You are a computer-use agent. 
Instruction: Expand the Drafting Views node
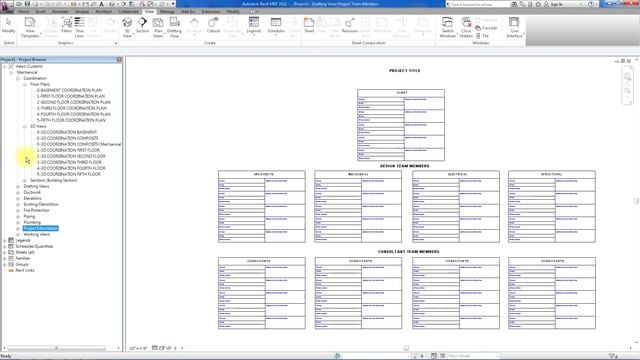pyautogui.click(x=18, y=187)
